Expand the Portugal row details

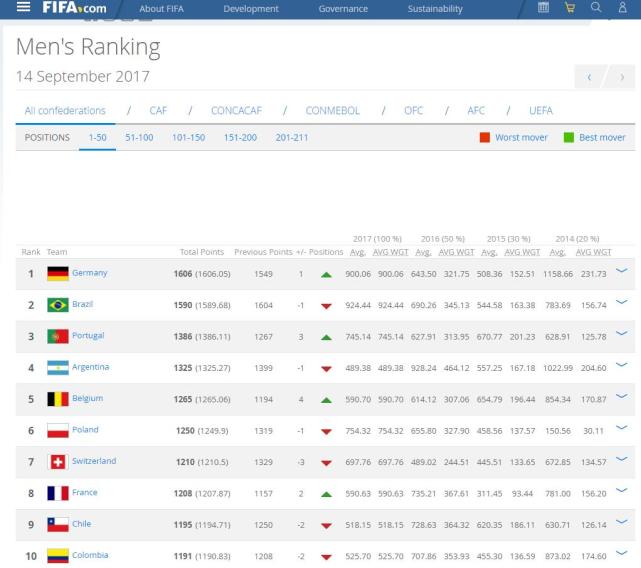(621, 333)
